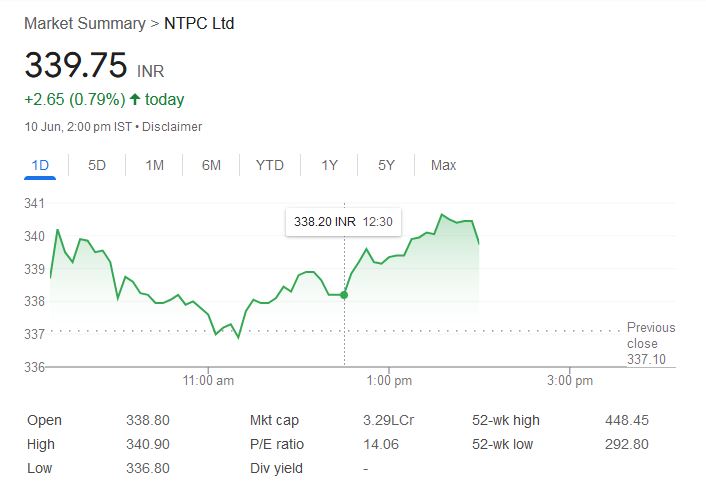The image size is (706, 498).
Task: View the 5Y price history
Action: click(x=387, y=165)
